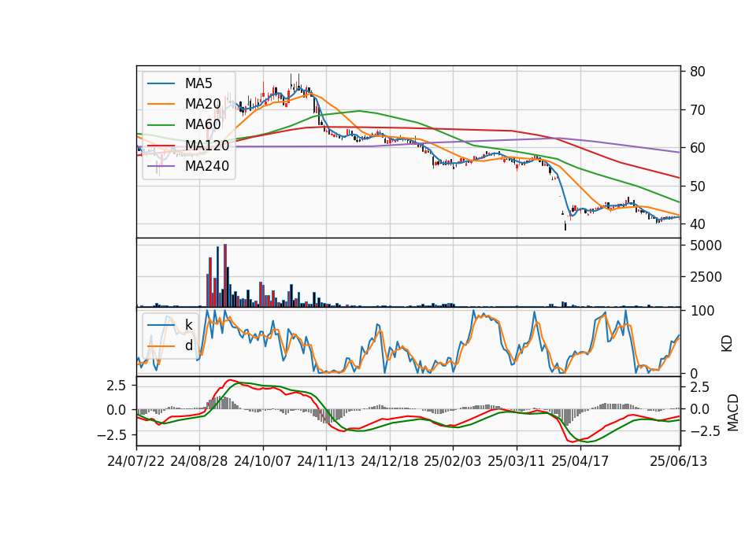Click the MA60 legend label

202,124
